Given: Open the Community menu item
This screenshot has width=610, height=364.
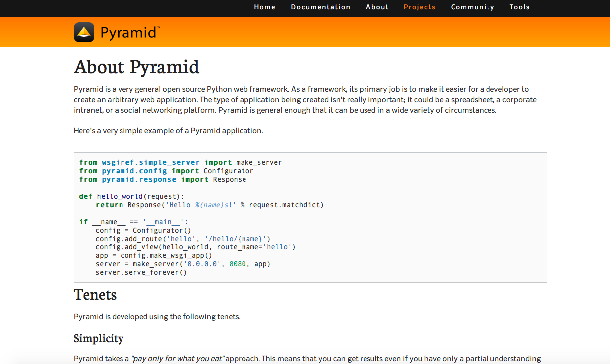Looking at the screenshot, I should click(473, 7).
